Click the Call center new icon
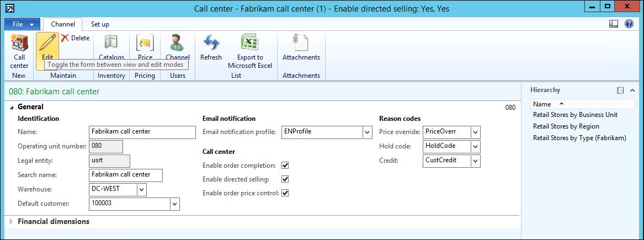This screenshot has height=240, width=644. point(19,44)
